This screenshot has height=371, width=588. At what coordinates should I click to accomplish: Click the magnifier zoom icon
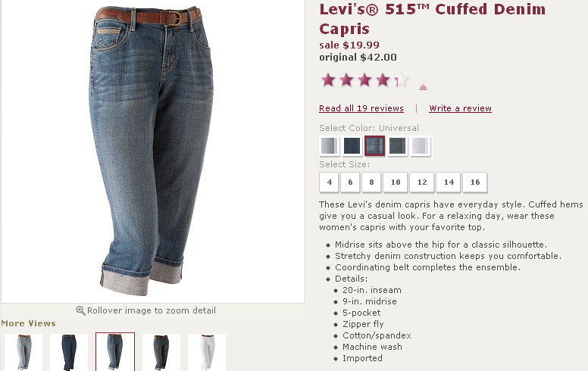pos(81,310)
